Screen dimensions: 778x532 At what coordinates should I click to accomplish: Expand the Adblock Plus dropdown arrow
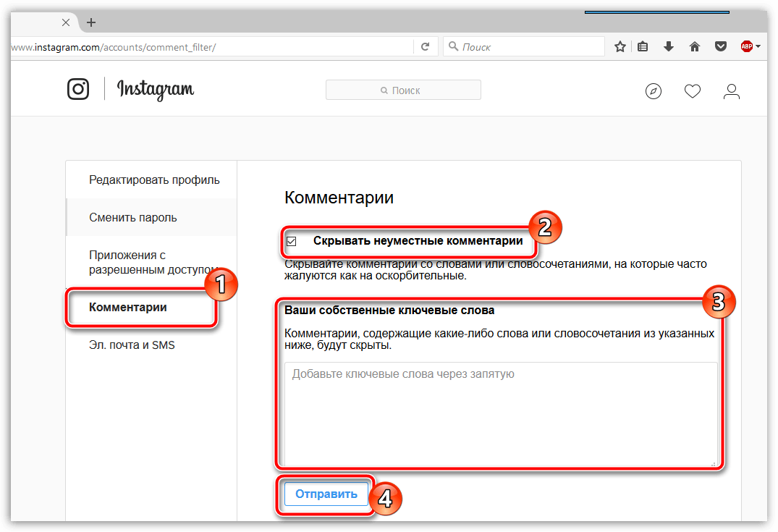(758, 47)
